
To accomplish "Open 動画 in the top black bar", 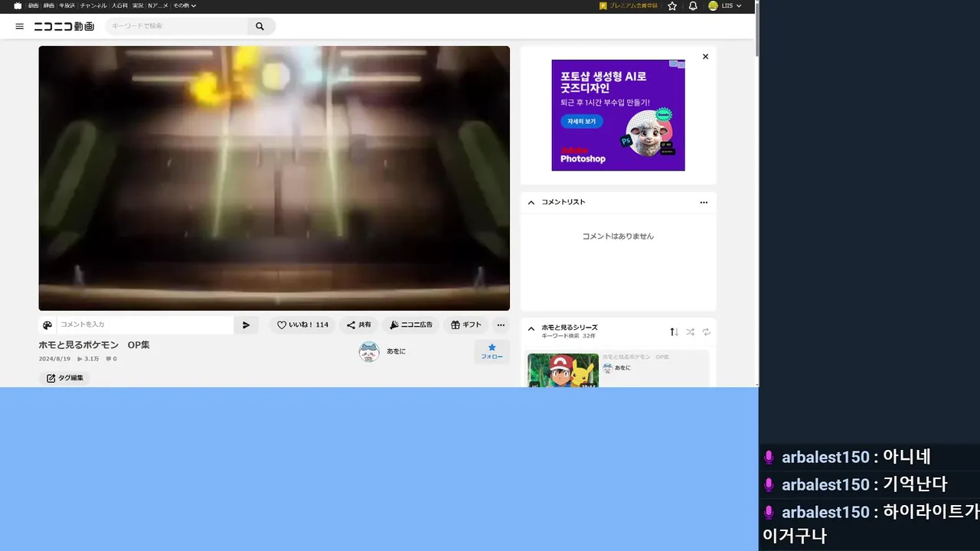I will pos(34,5).
